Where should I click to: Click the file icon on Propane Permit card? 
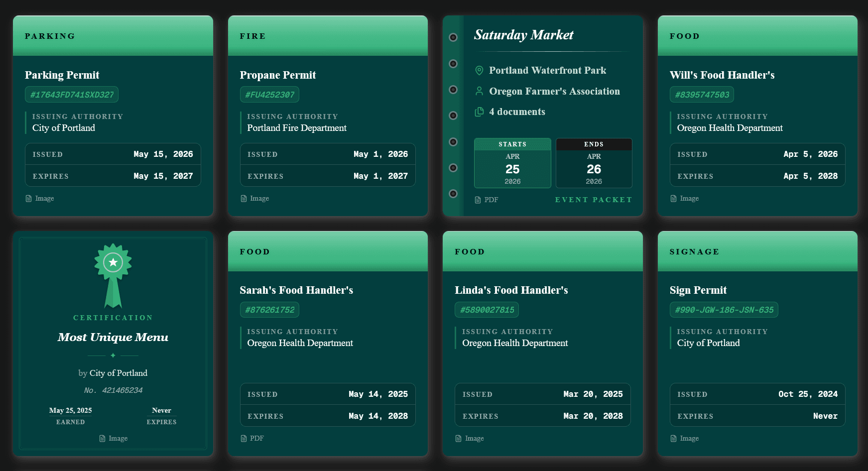pos(244,198)
